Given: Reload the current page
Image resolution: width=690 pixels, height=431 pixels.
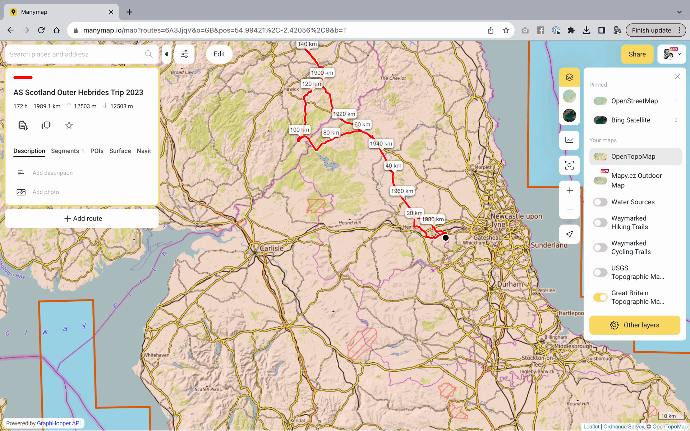Looking at the screenshot, I should (x=41, y=30).
